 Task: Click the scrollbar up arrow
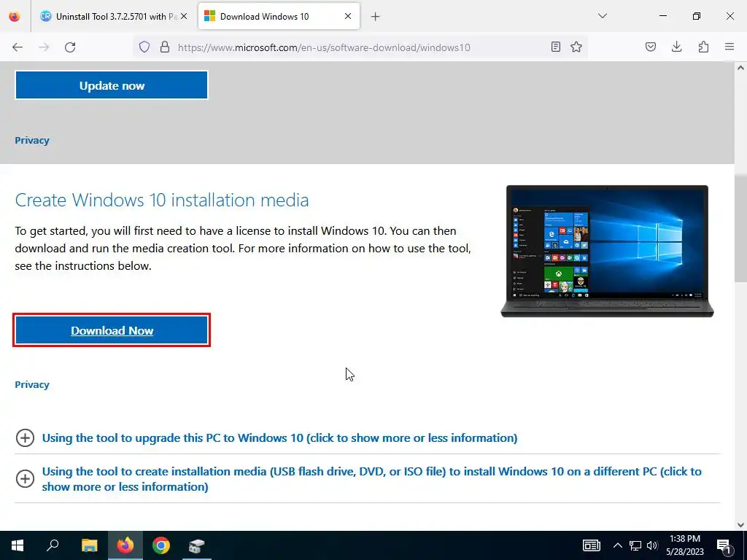coord(740,68)
